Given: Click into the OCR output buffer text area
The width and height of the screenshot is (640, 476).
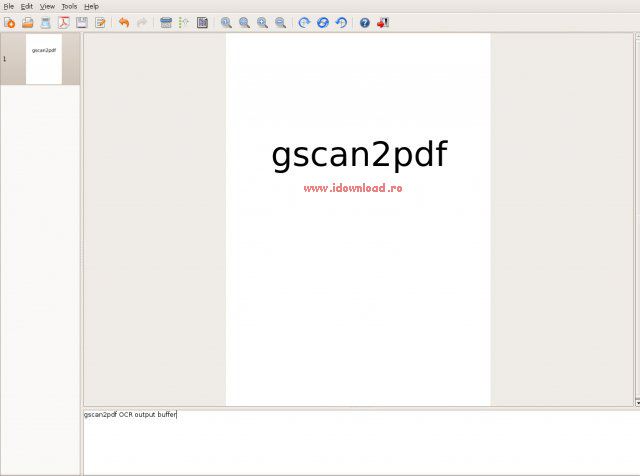Looking at the screenshot, I should [x=361, y=443].
